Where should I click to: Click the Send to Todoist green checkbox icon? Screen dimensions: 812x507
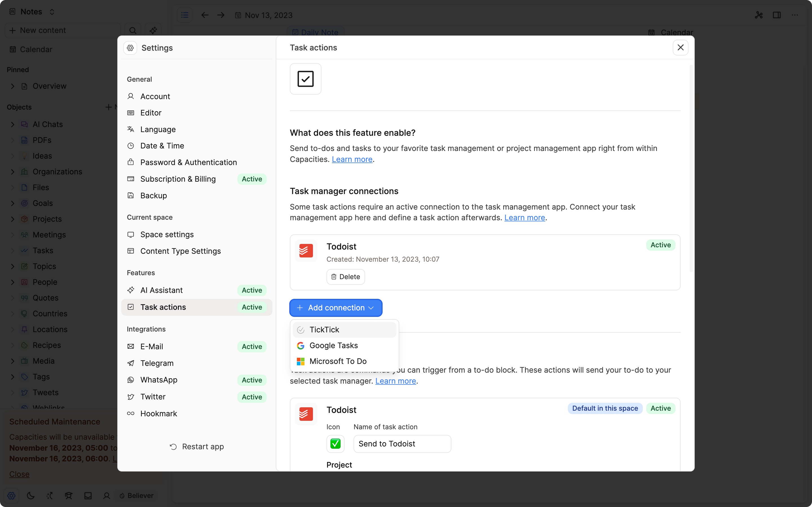pyautogui.click(x=335, y=443)
